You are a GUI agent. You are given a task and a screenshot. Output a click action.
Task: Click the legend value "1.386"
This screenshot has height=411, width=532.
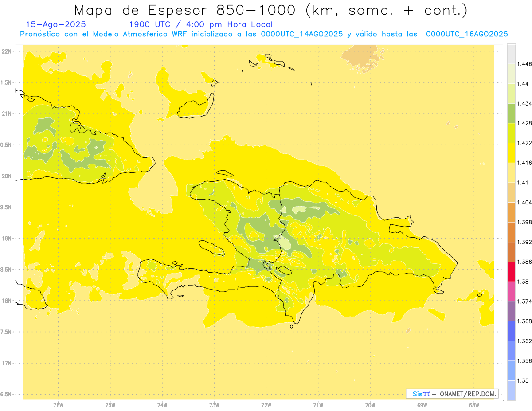pos(525,262)
